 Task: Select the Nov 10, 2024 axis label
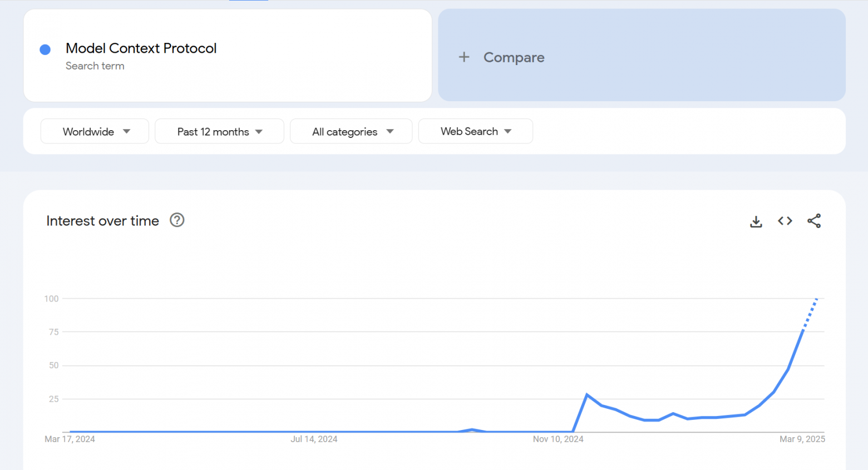click(x=558, y=439)
